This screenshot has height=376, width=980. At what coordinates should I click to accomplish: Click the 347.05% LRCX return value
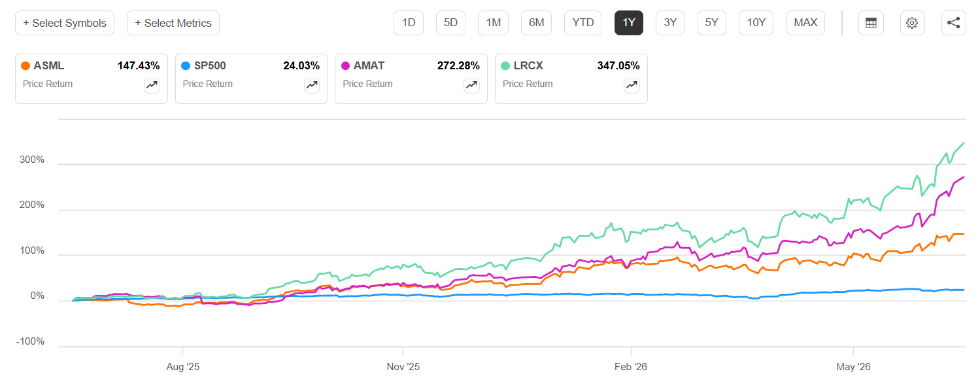(x=618, y=65)
